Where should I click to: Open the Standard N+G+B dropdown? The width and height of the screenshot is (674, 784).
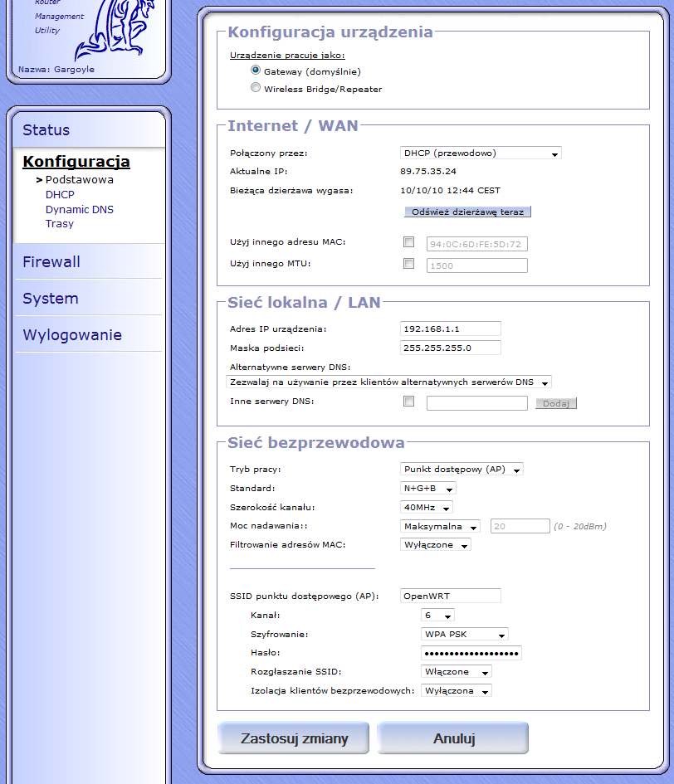tap(428, 489)
